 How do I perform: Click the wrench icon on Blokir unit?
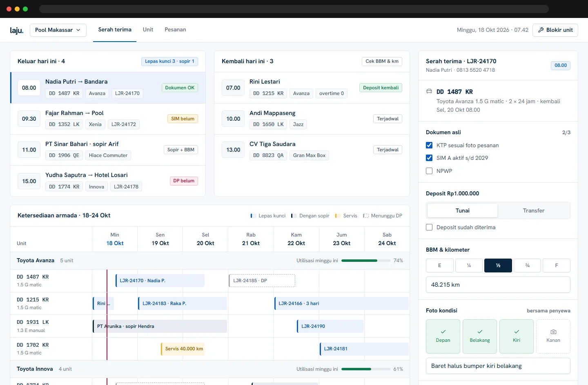pyautogui.click(x=541, y=30)
